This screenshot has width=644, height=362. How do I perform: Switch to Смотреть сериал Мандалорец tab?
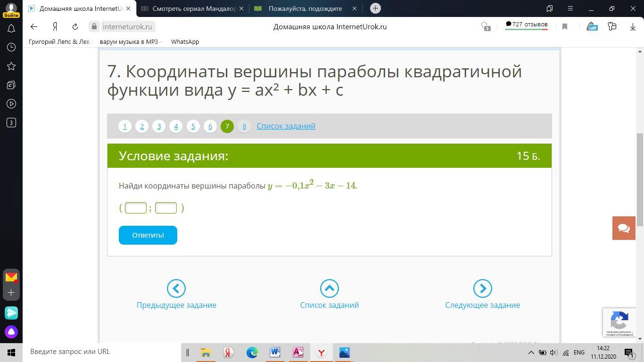click(193, 8)
